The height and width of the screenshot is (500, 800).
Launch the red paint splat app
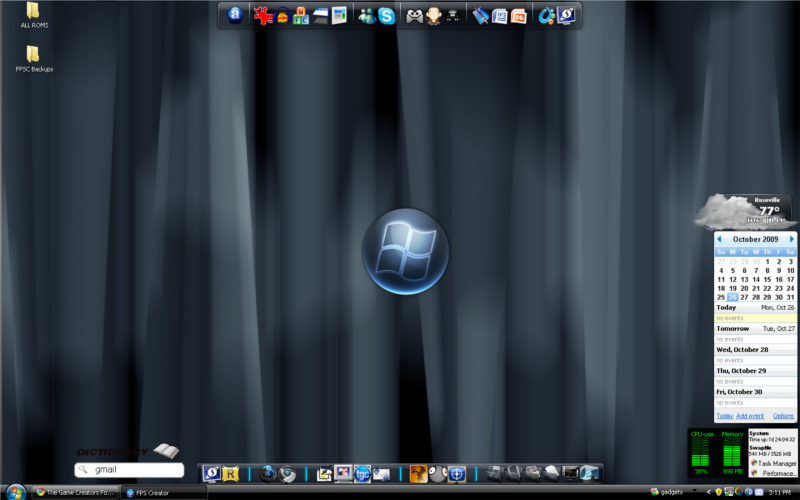(263, 16)
